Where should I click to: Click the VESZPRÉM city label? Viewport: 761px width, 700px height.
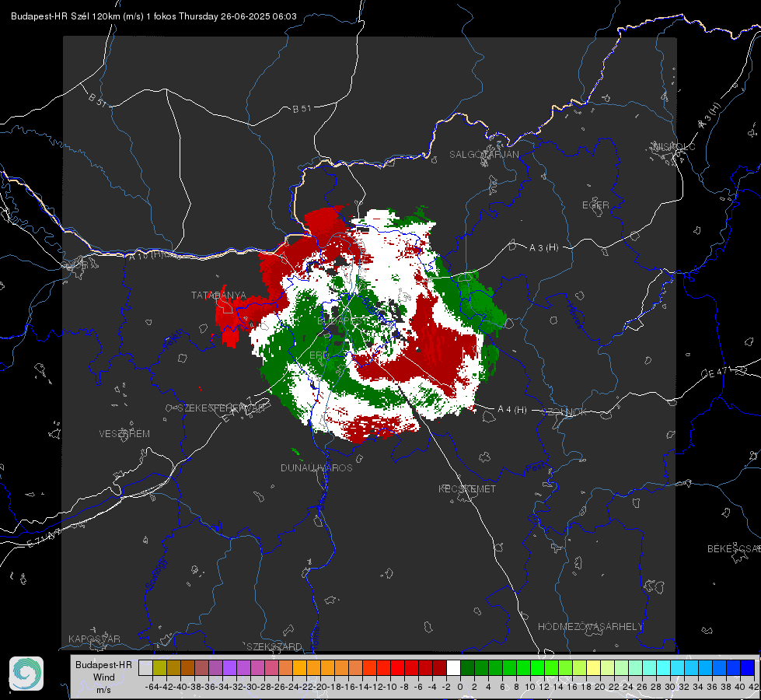click(x=124, y=433)
